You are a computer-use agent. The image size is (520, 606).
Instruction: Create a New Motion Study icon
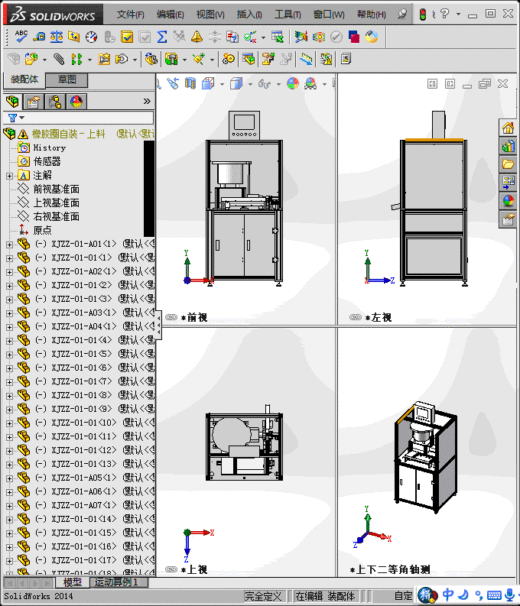tap(228, 59)
